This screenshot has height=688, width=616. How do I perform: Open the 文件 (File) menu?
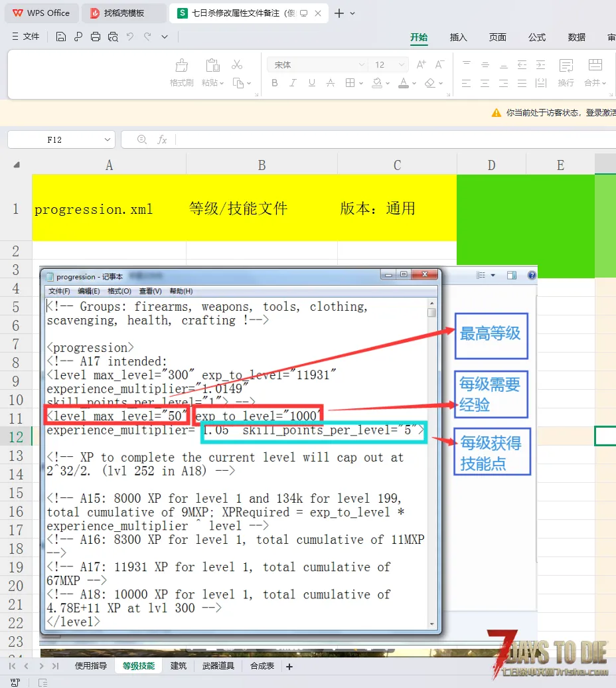point(26,37)
